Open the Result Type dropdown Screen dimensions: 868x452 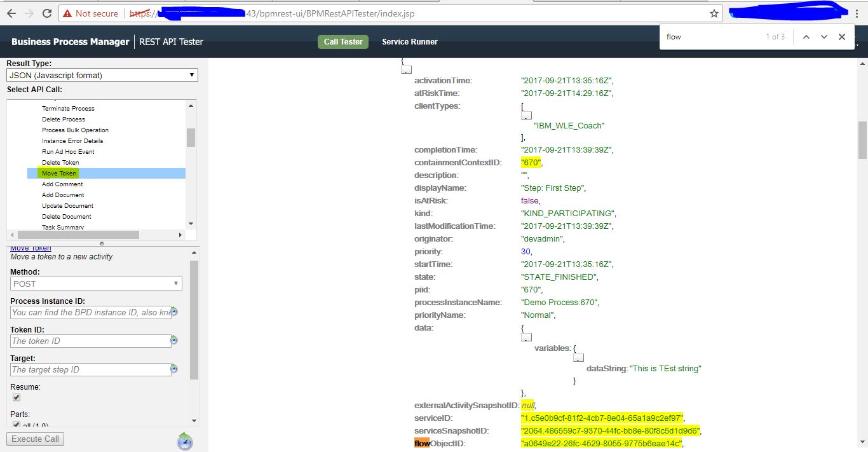[x=102, y=75]
